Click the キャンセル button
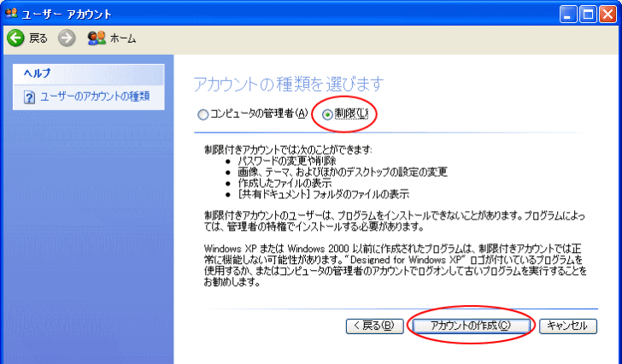 pos(567,326)
